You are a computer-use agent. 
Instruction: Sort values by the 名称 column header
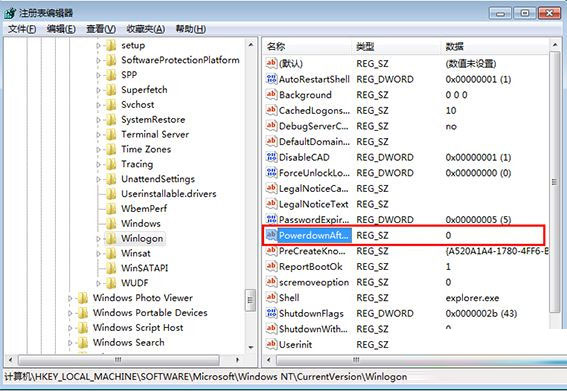click(x=308, y=46)
